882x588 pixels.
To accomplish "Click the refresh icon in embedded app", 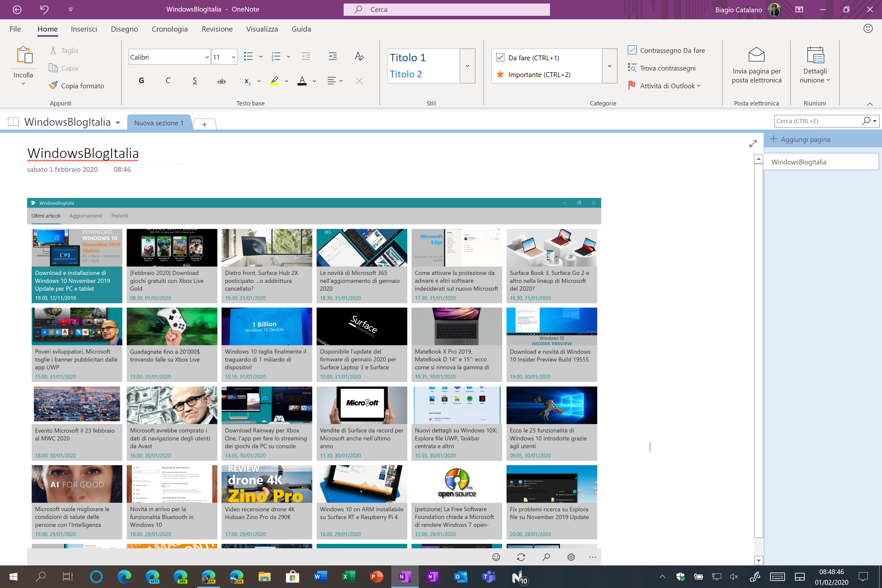I will pos(521,557).
